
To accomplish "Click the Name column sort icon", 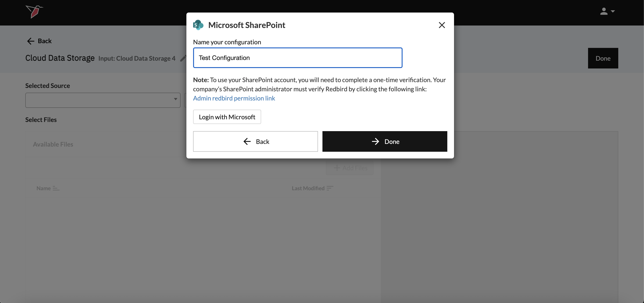I will (56, 188).
